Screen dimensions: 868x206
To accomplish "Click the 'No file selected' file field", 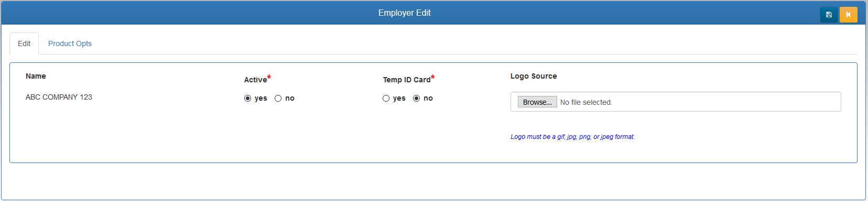I will (676, 102).
